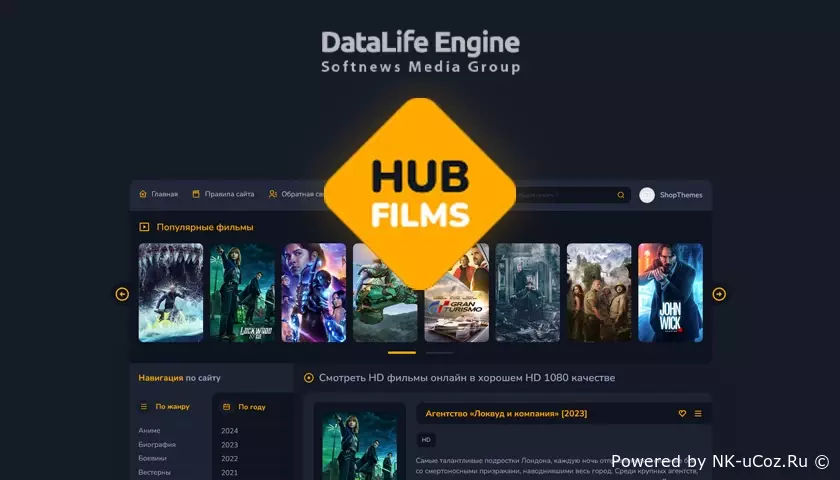
Task: Open the Главная home link
Action: click(x=164, y=194)
